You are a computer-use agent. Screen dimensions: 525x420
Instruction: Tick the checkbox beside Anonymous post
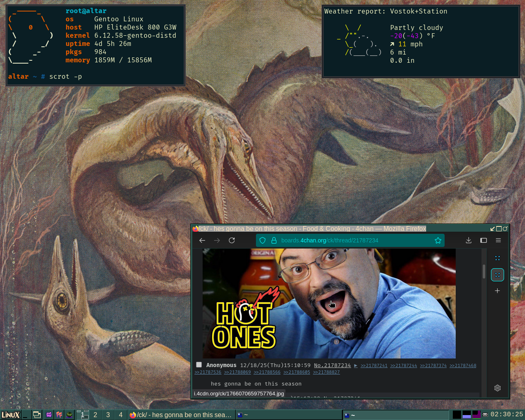[199, 365]
